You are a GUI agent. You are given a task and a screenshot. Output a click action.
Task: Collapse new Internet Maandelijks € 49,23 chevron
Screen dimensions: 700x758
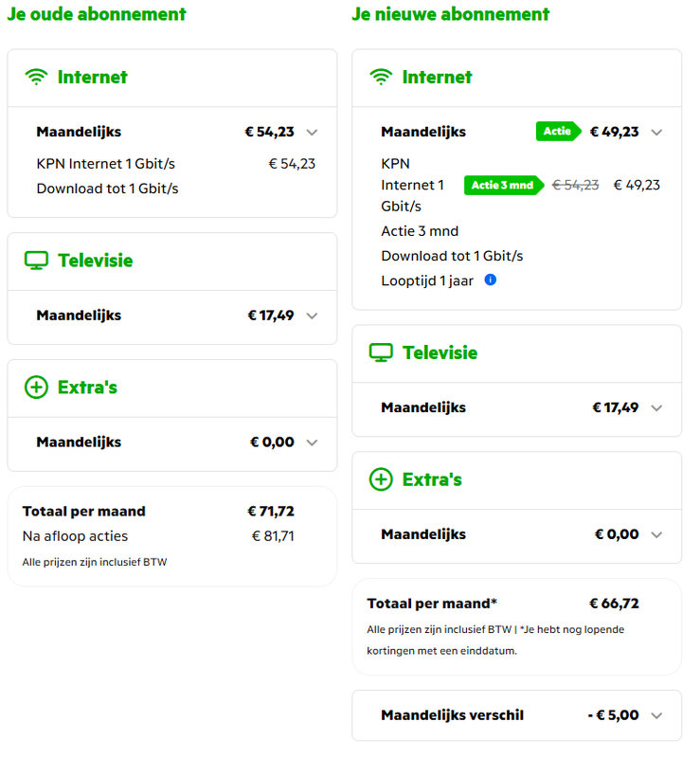pos(656,133)
